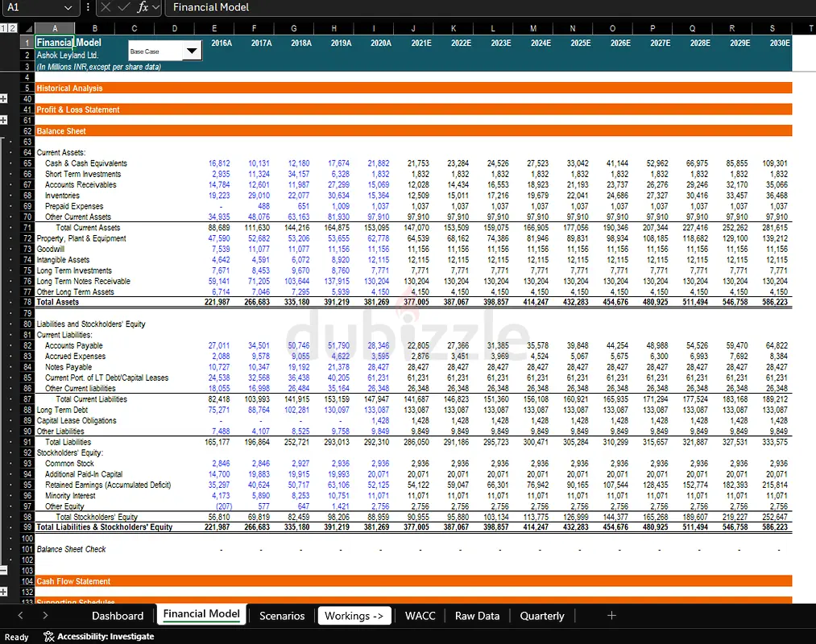
Task: Switch to the Dashboard sheet tab
Action: pyautogui.click(x=118, y=616)
